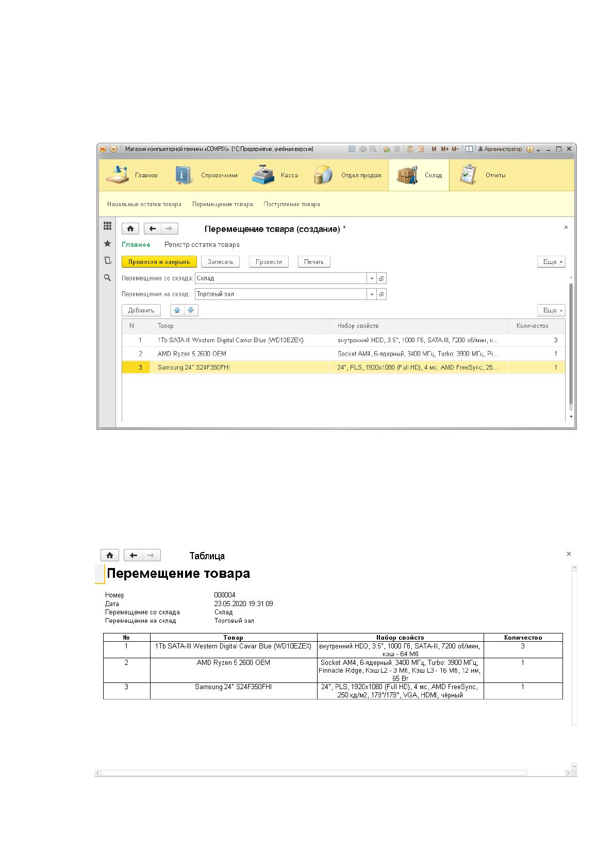Click Перемещение на склад input field
The image size is (614, 868).
coord(281,294)
